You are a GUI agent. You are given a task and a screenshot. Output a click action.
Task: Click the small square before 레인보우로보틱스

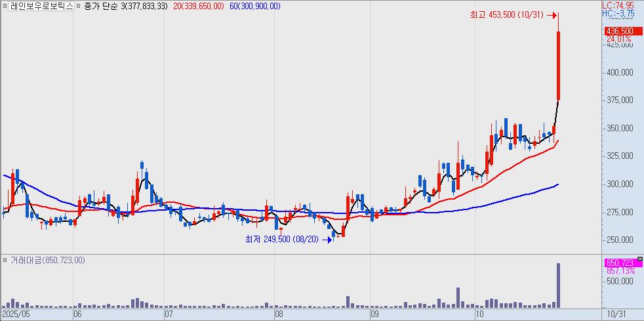click(x=5, y=6)
